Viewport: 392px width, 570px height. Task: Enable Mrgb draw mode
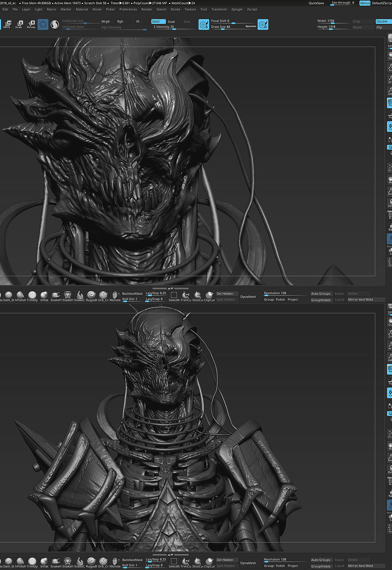[105, 21]
